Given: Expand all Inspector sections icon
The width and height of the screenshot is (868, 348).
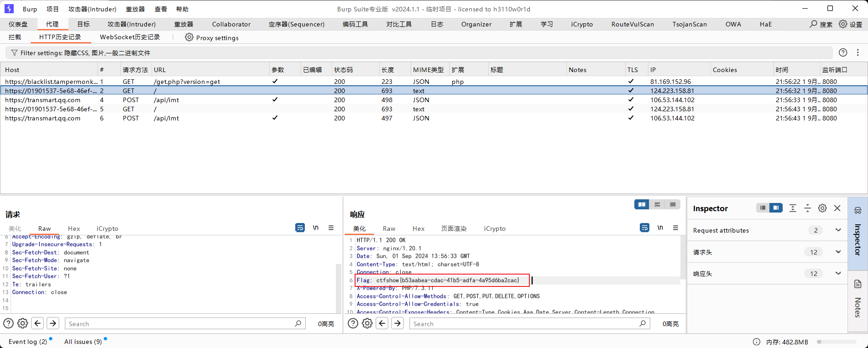Looking at the screenshot, I should tap(793, 208).
